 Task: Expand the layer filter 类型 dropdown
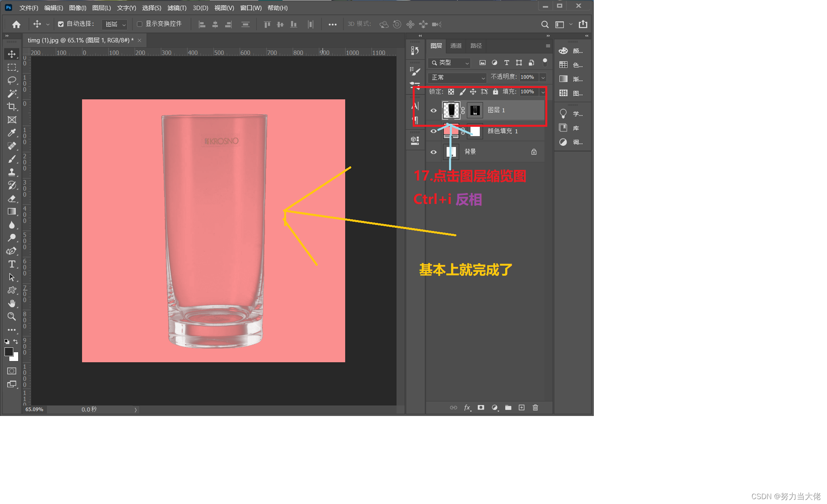click(450, 63)
